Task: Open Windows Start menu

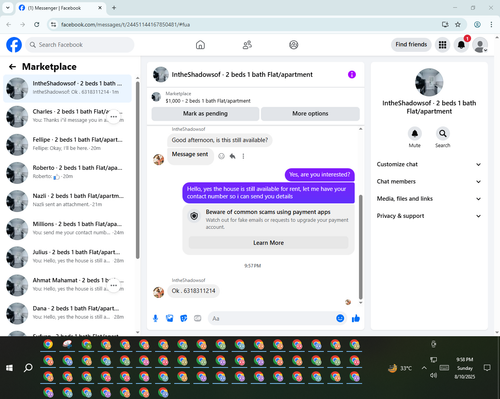Action: pyautogui.click(x=9, y=368)
